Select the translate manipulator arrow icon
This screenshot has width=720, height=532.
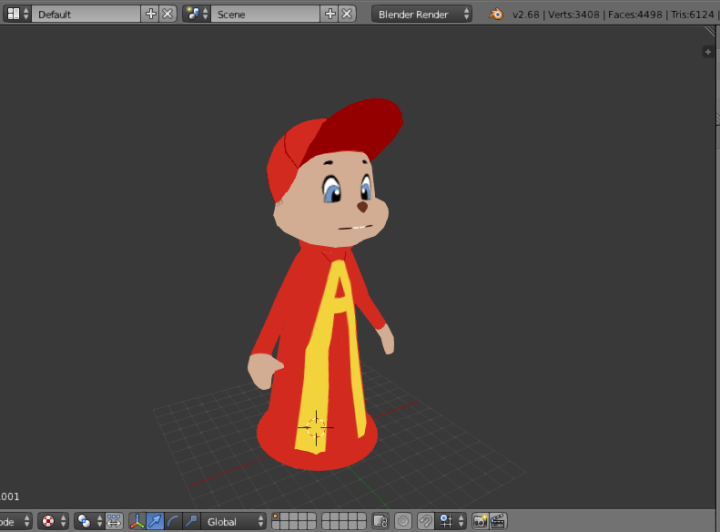[155, 521]
